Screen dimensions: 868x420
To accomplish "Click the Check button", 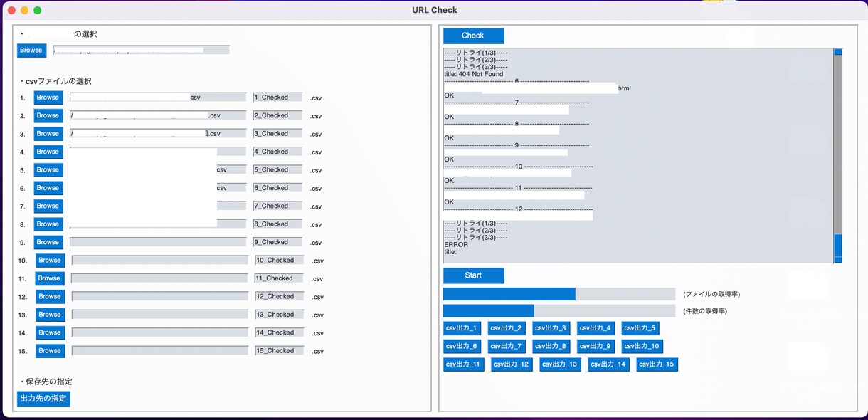I will (x=473, y=36).
